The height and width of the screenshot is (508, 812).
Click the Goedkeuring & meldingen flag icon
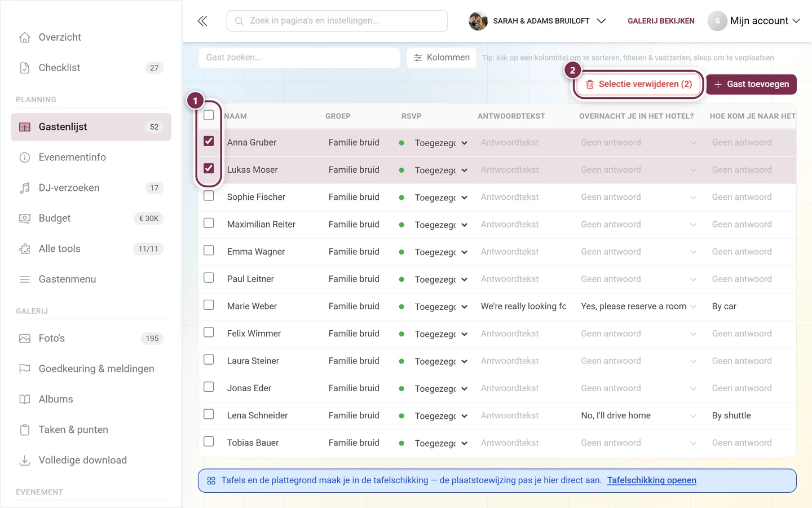point(25,369)
